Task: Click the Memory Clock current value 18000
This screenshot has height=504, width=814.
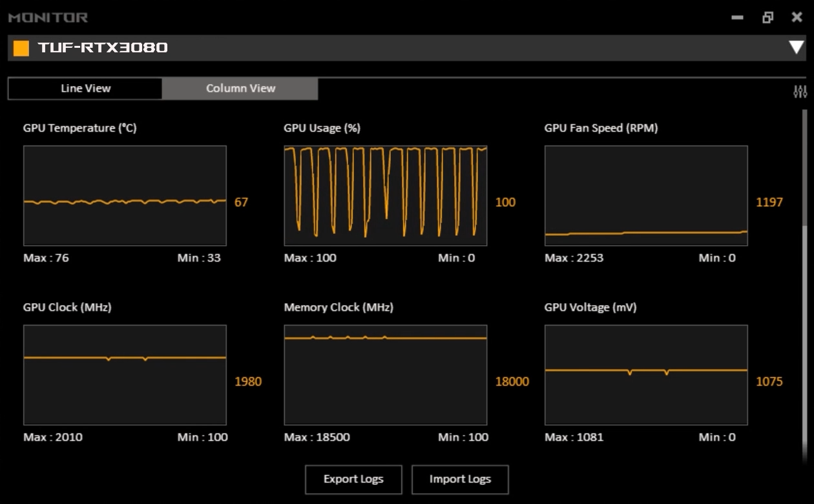Action: tap(512, 382)
